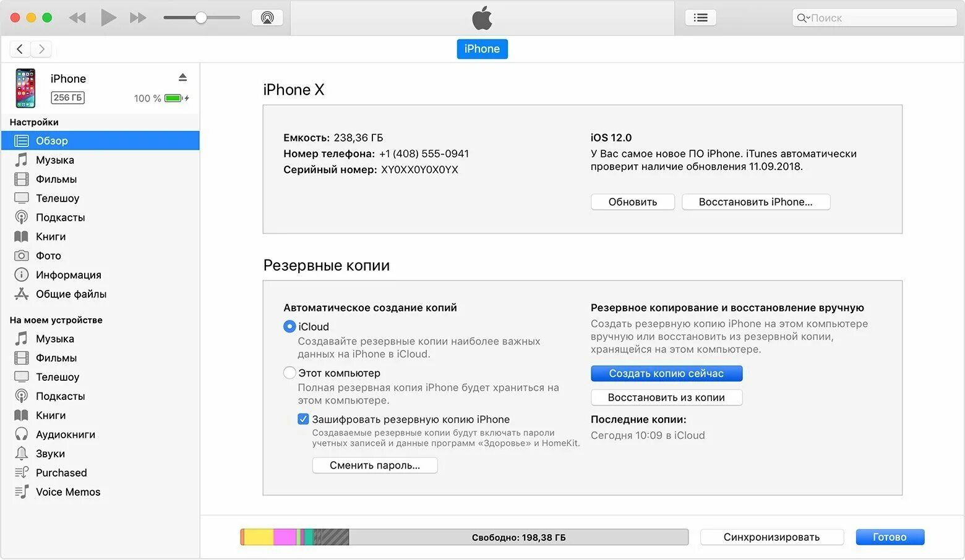Image resolution: width=965 pixels, height=560 pixels.
Task: Go back using the left chevron
Action: 20,49
